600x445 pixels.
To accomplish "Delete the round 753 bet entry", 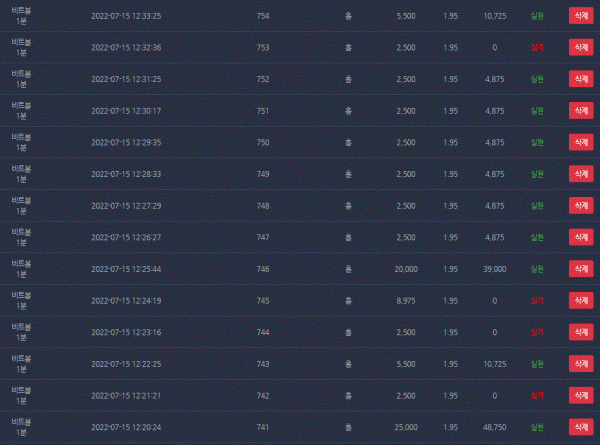I will [x=581, y=47].
